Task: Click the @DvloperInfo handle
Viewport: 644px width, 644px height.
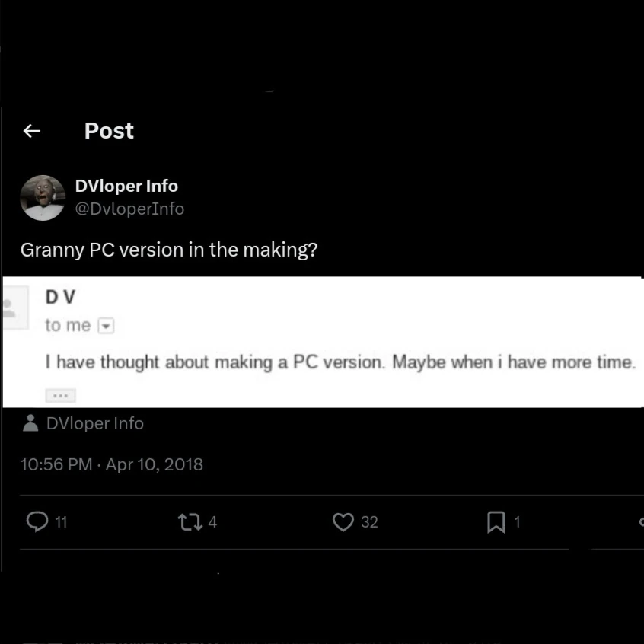Action: coord(129,209)
